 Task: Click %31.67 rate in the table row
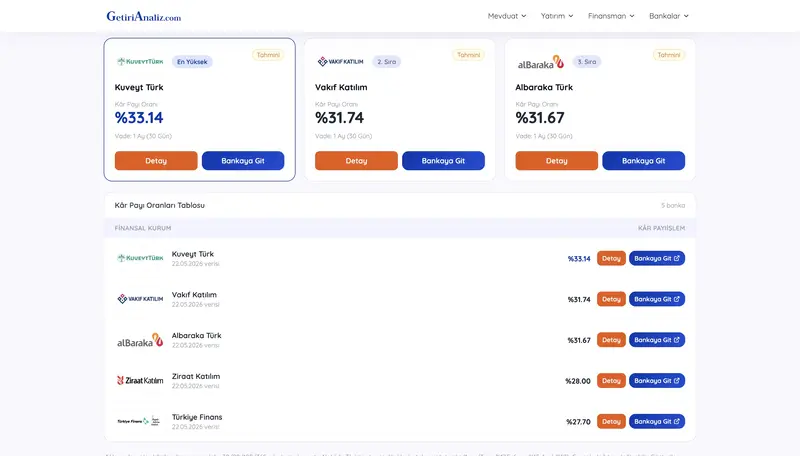pyautogui.click(x=579, y=340)
